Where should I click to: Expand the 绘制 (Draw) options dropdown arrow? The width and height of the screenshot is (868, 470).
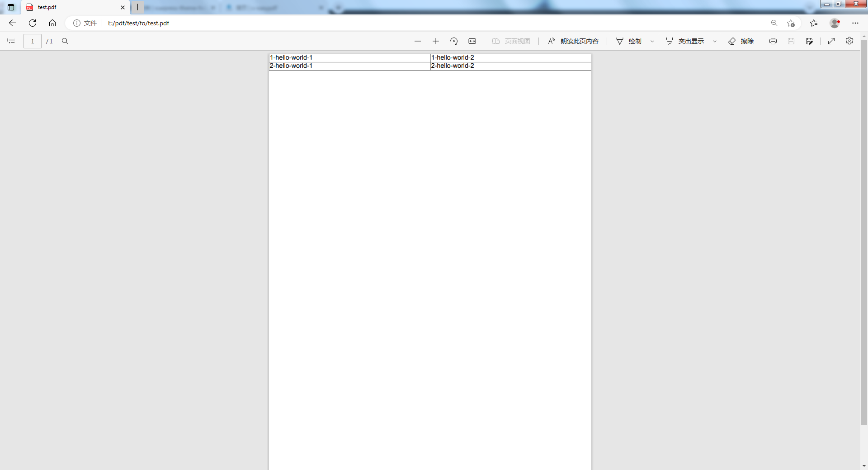652,42
